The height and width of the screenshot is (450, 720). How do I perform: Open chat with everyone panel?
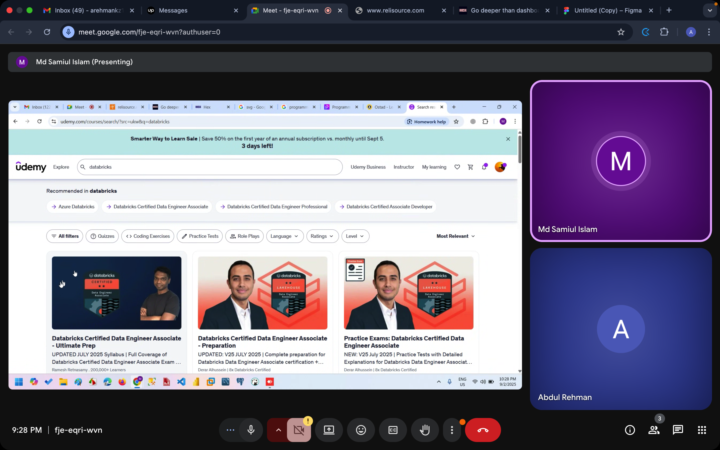click(x=678, y=430)
